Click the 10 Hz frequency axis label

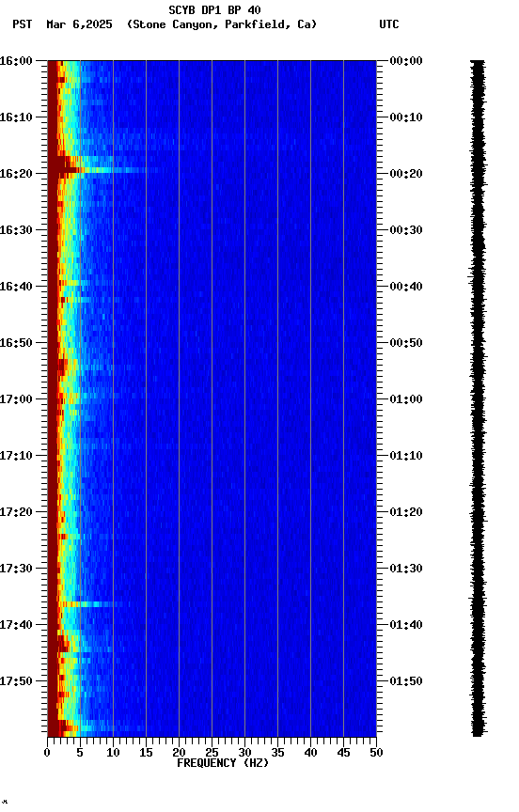(x=113, y=753)
